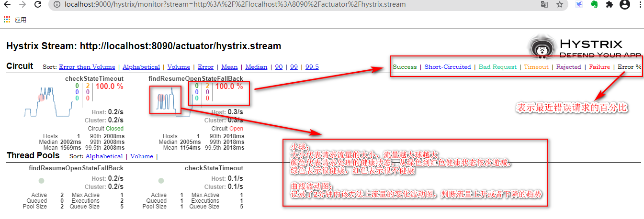Go back using the browser back arrow
The height and width of the screenshot is (219, 644).
pyautogui.click(x=8, y=4)
